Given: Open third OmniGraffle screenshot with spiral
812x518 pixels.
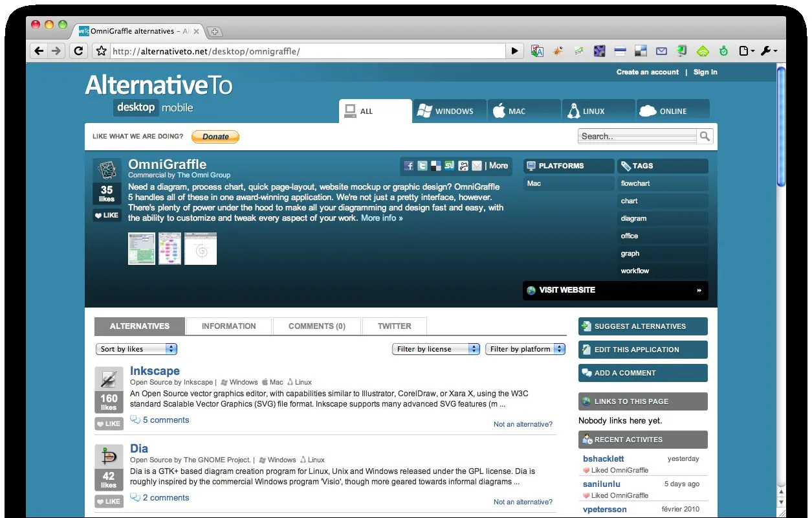Looking at the screenshot, I should [201, 249].
